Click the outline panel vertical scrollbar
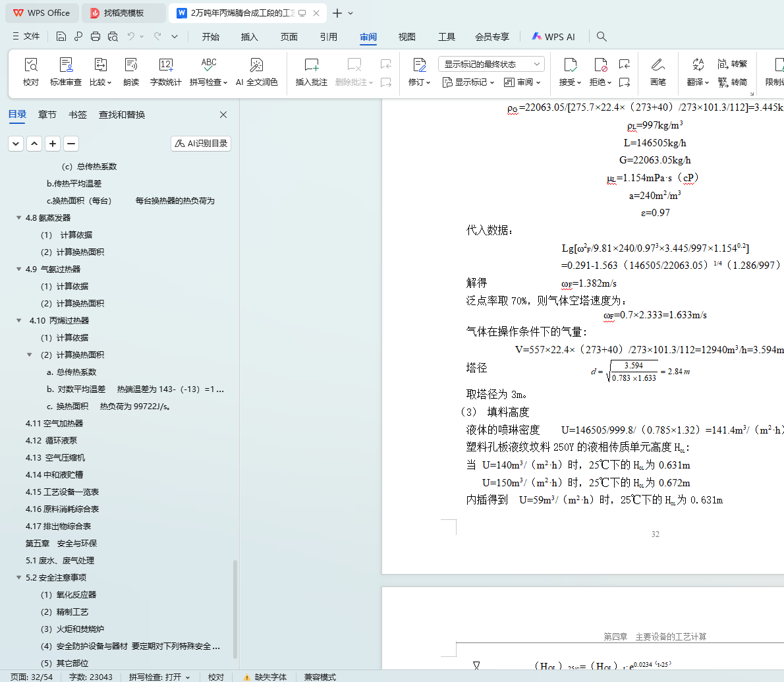Screen dimensions: 784x682 click(235, 608)
